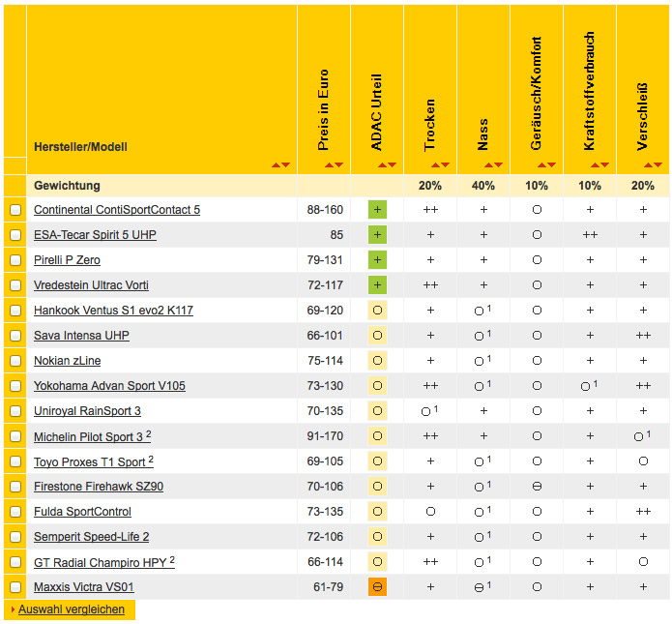
Task: Click orange ADAC rating of Maxxis Victra VS01
Action: 377,587
